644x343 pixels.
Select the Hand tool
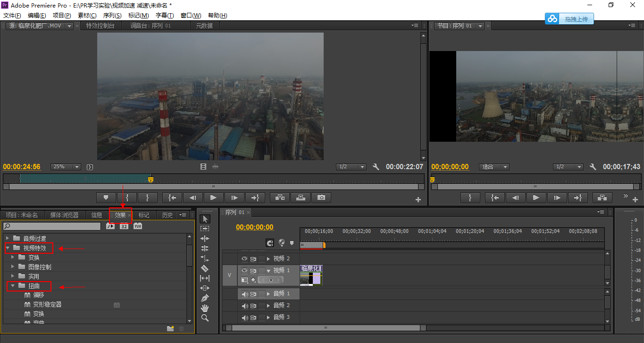(205, 308)
